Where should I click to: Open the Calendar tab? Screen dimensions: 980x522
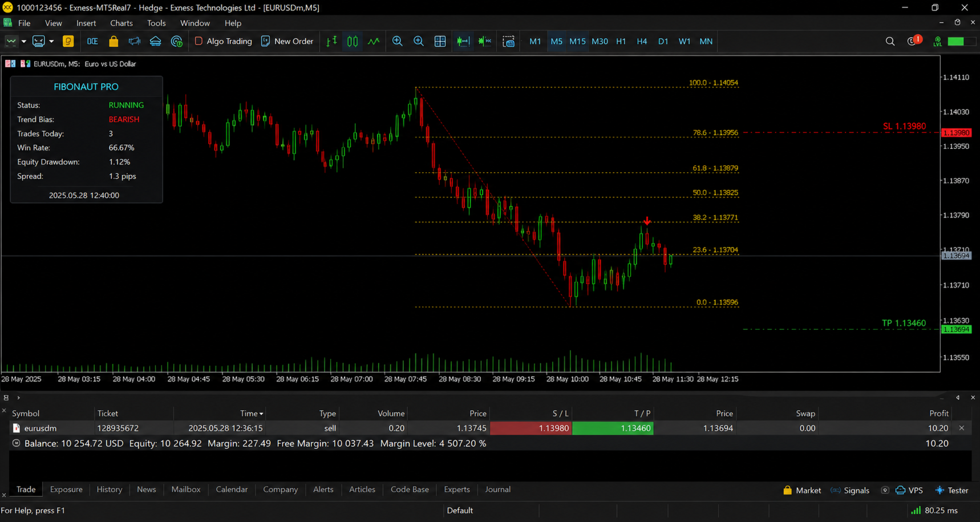(232, 489)
